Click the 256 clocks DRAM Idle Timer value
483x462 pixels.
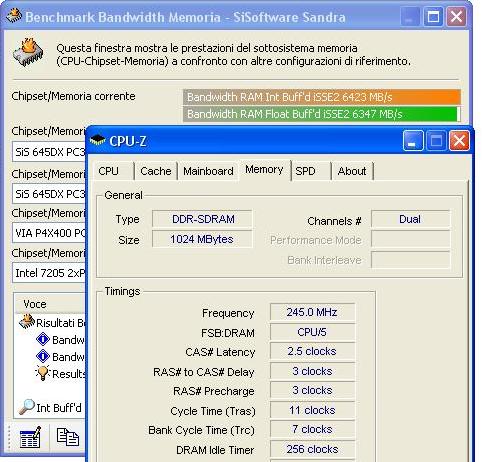coord(312,449)
